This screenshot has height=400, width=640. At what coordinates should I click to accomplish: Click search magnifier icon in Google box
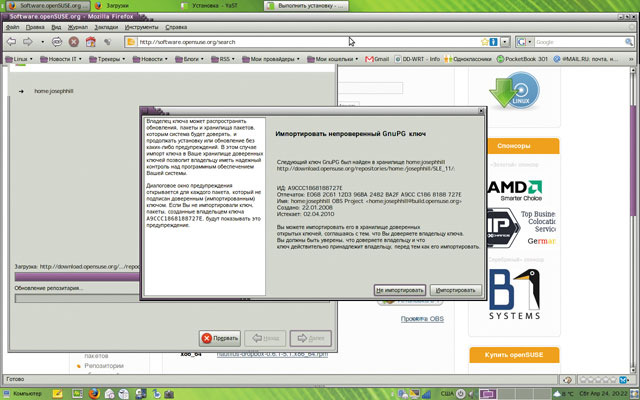pos(629,42)
